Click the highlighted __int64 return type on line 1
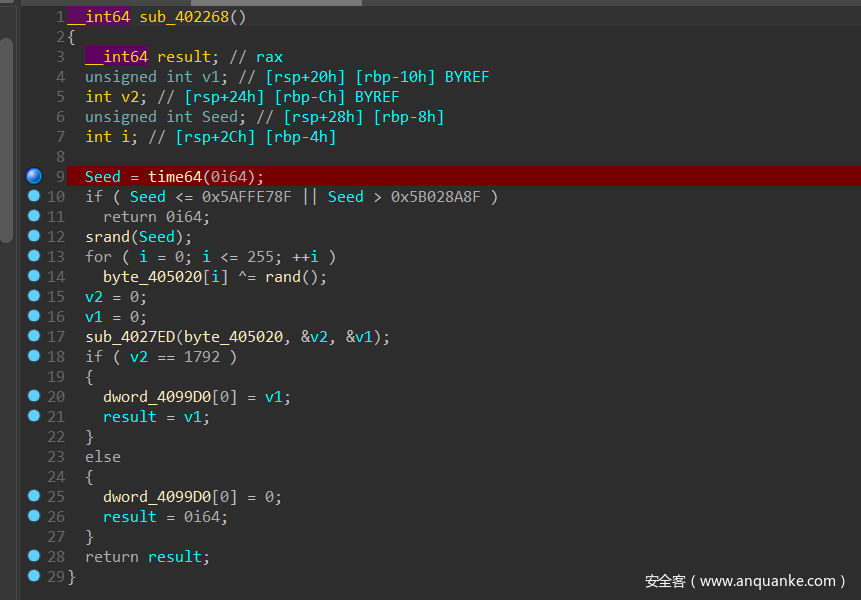 102,17
